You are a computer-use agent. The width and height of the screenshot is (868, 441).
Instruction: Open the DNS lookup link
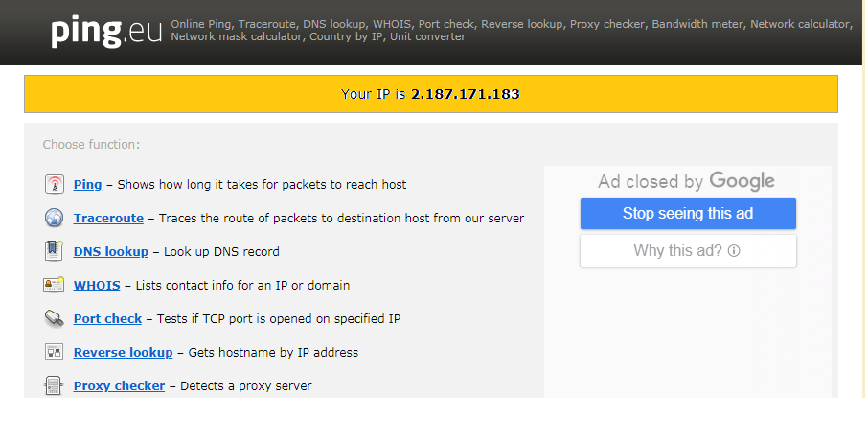pos(111,251)
